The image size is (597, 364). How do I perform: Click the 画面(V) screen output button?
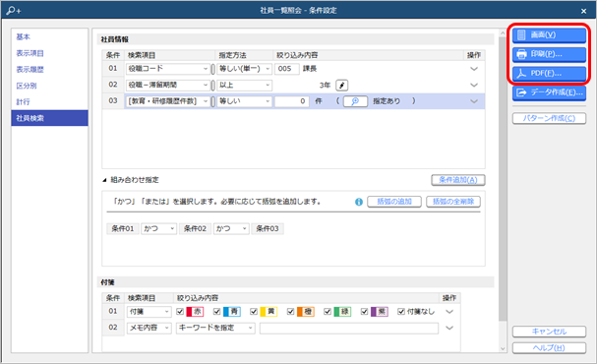[x=549, y=35]
